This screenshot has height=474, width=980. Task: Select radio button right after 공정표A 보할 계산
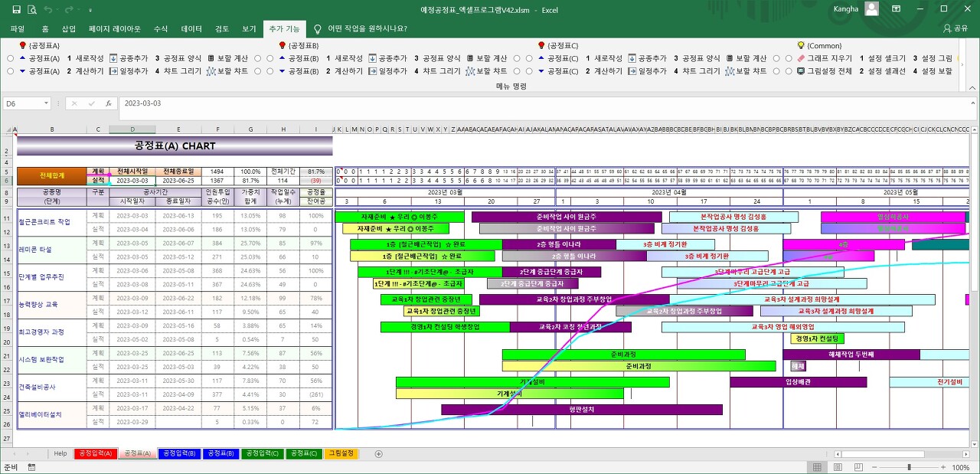tap(258, 58)
